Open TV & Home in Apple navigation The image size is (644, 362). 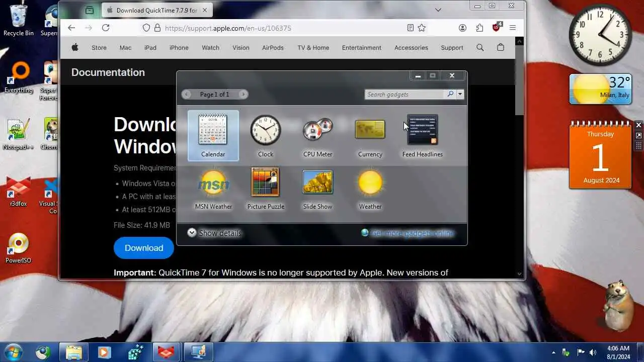point(313,48)
